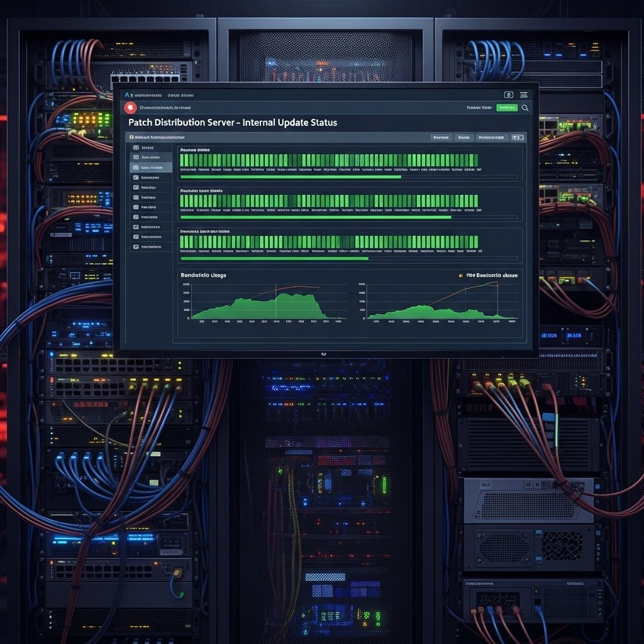Screen dimensions: 644x644
Task: Click the widest panel header button on the right
Action: tap(491, 137)
